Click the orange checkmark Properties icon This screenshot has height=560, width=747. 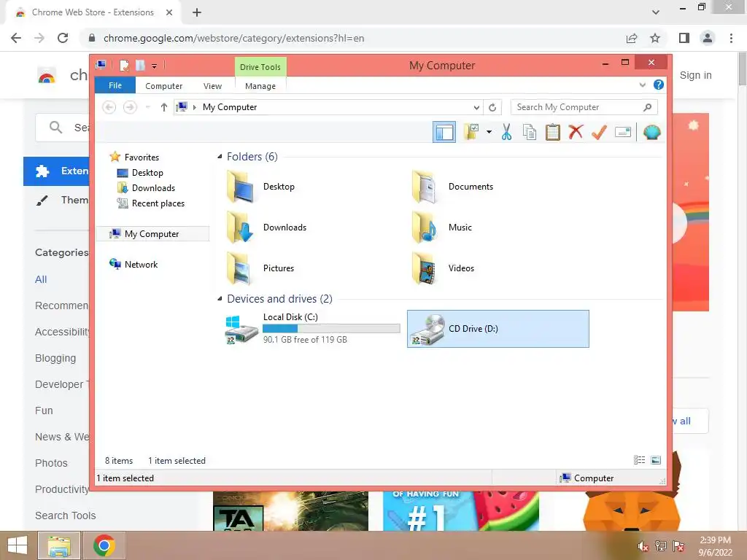pyautogui.click(x=599, y=132)
